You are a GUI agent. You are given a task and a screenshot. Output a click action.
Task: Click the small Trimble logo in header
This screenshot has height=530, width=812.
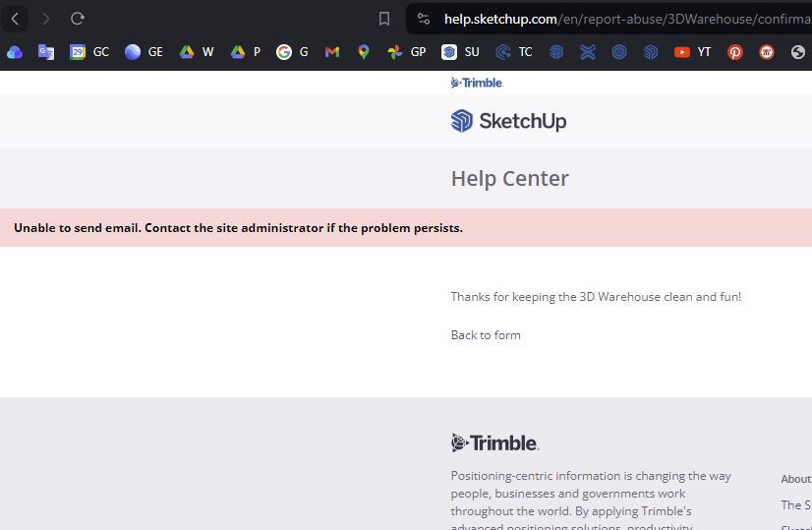[477, 83]
